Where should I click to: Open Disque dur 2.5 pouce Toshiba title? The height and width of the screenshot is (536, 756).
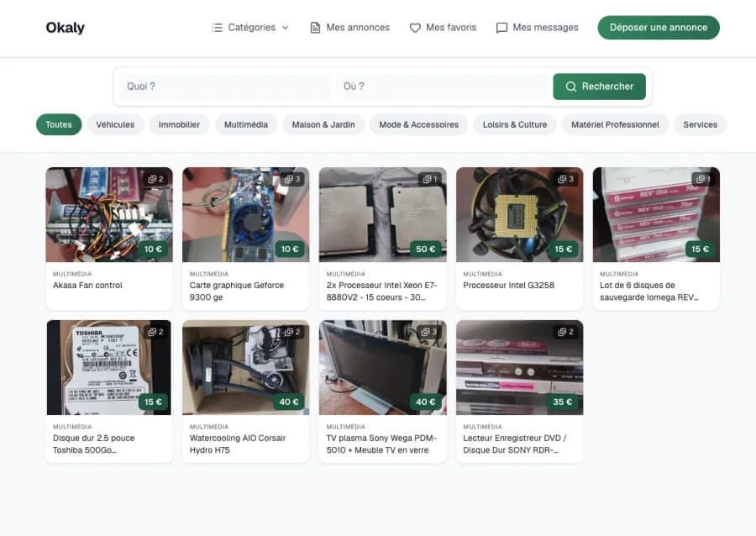pyautogui.click(x=93, y=444)
